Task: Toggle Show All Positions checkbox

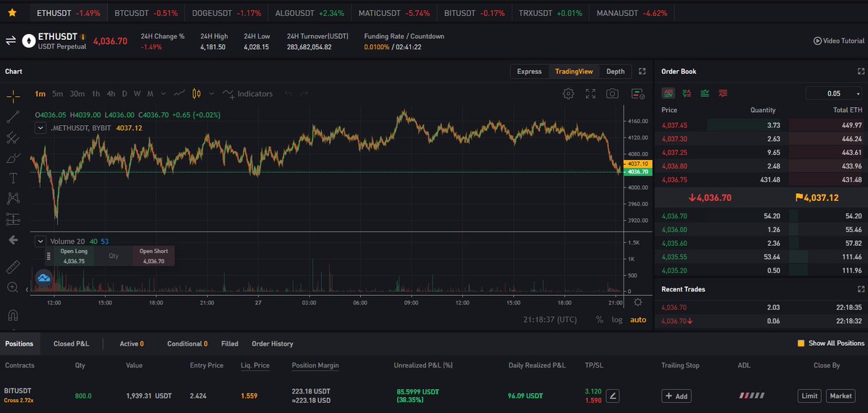Action: (x=801, y=344)
